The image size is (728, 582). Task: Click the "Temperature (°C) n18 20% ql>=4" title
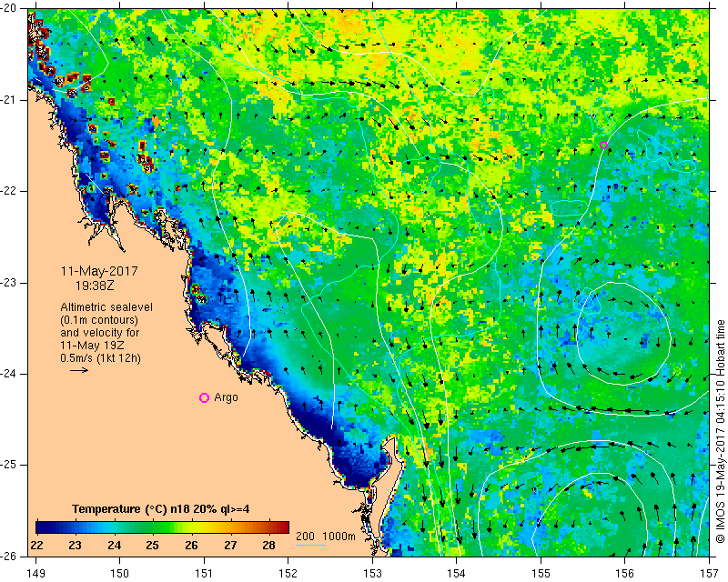point(161,509)
